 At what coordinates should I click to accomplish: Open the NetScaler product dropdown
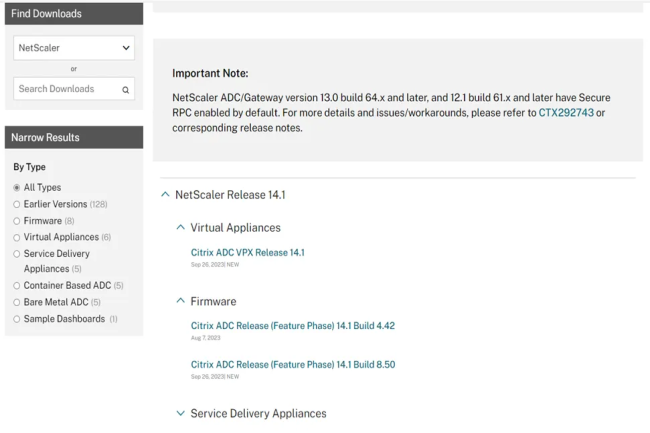click(x=74, y=48)
